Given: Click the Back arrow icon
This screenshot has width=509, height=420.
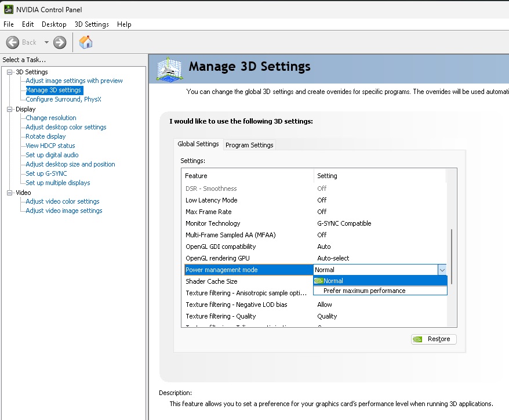Looking at the screenshot, I should click(13, 42).
